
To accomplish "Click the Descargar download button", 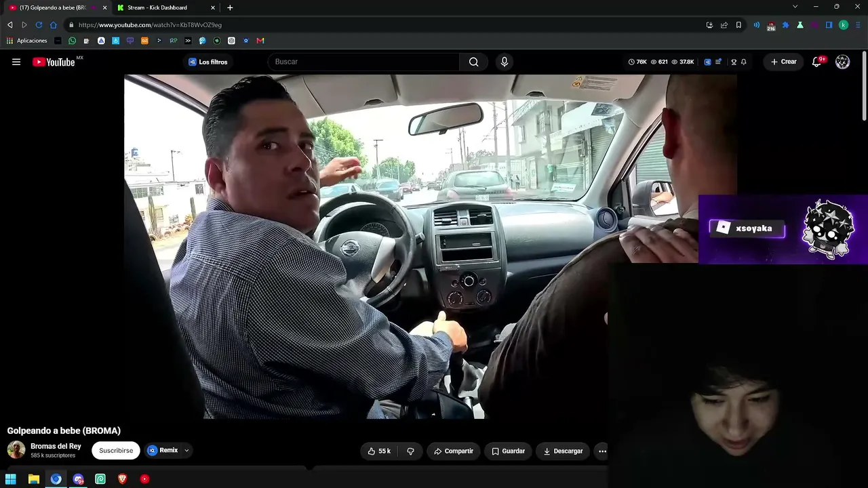I will [x=563, y=451].
